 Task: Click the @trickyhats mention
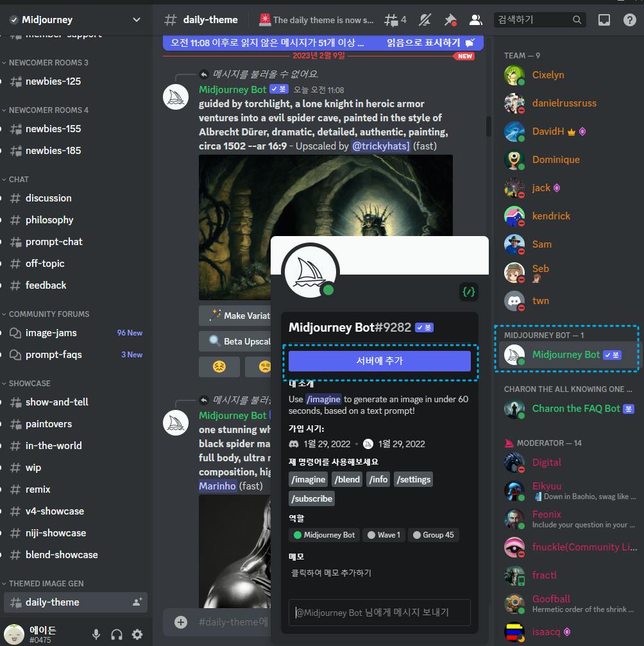tap(380, 146)
